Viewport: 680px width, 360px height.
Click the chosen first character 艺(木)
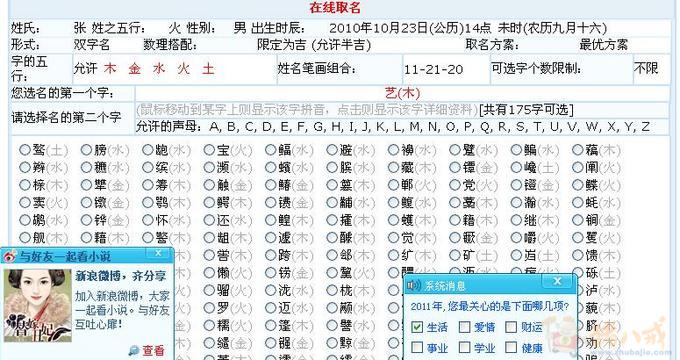tap(402, 93)
